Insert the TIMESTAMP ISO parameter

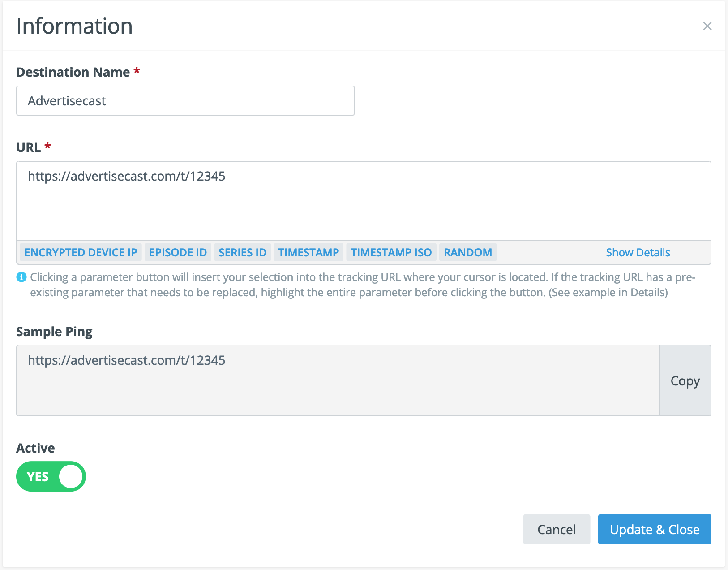(391, 252)
